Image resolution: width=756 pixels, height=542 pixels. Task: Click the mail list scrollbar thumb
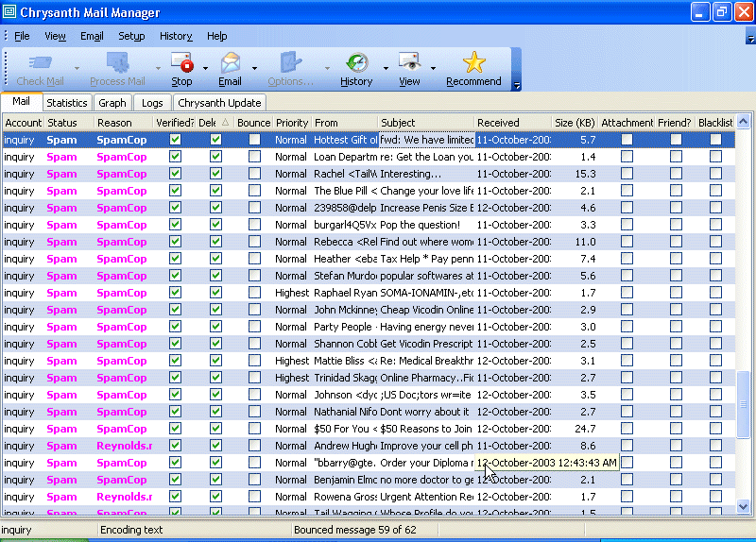743,404
